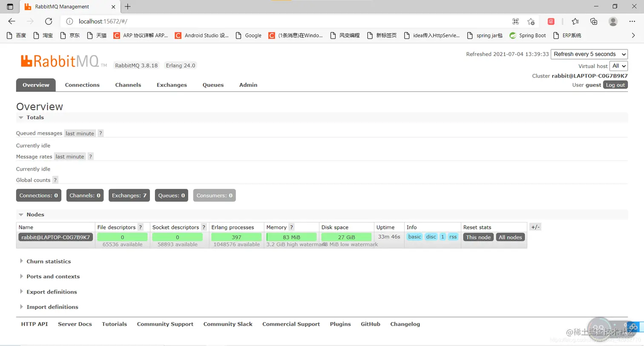Screen dimensions: 644x346
Task: Open the Google bookmark
Action: coord(249,35)
